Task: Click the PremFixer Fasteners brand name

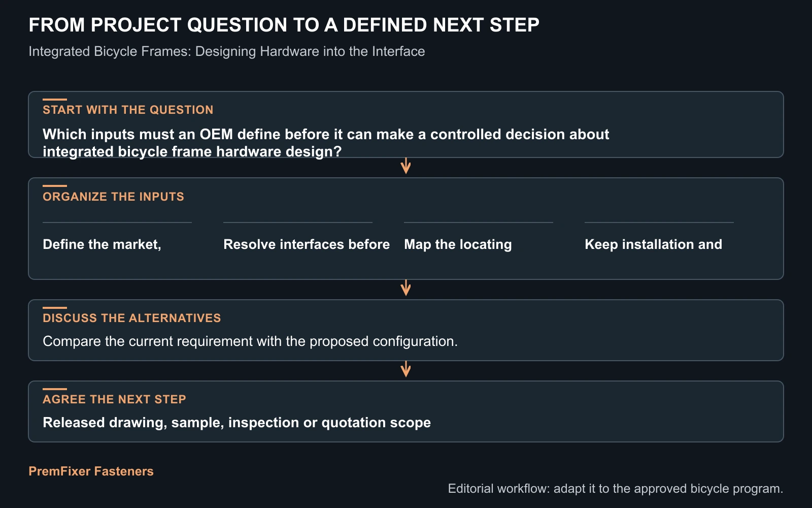Action: (x=91, y=471)
